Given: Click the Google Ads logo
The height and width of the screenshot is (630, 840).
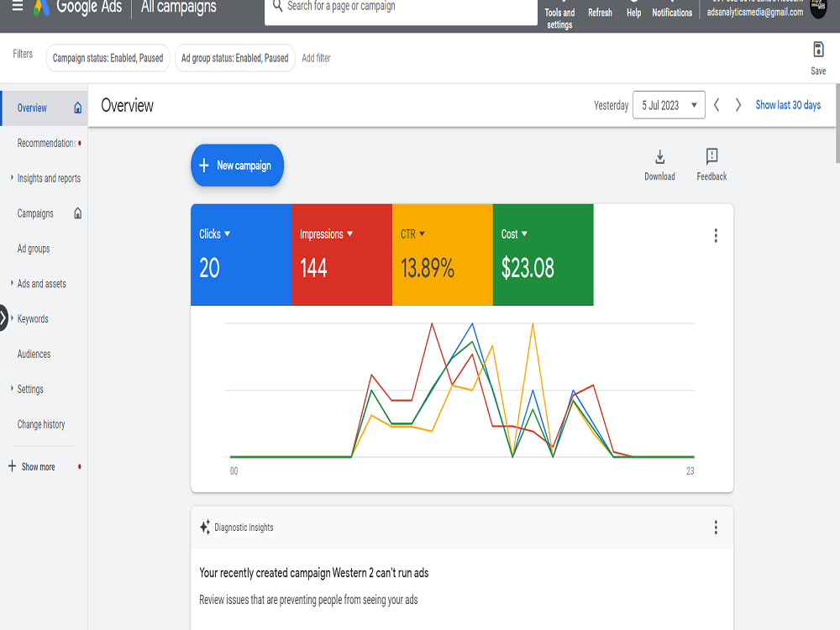Looking at the screenshot, I should coord(42,8).
